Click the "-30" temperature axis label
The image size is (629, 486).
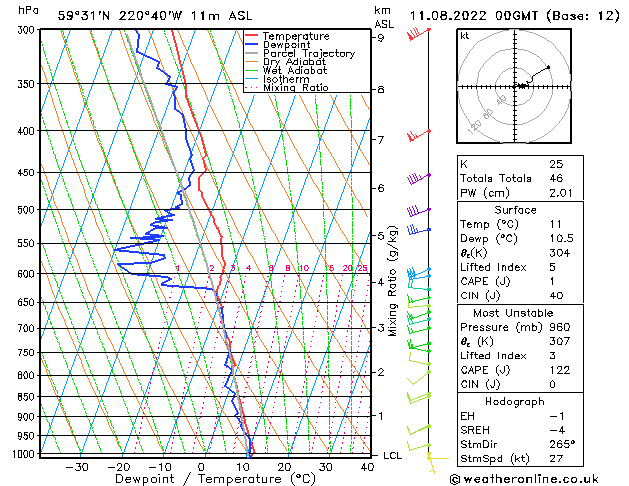click(77, 468)
